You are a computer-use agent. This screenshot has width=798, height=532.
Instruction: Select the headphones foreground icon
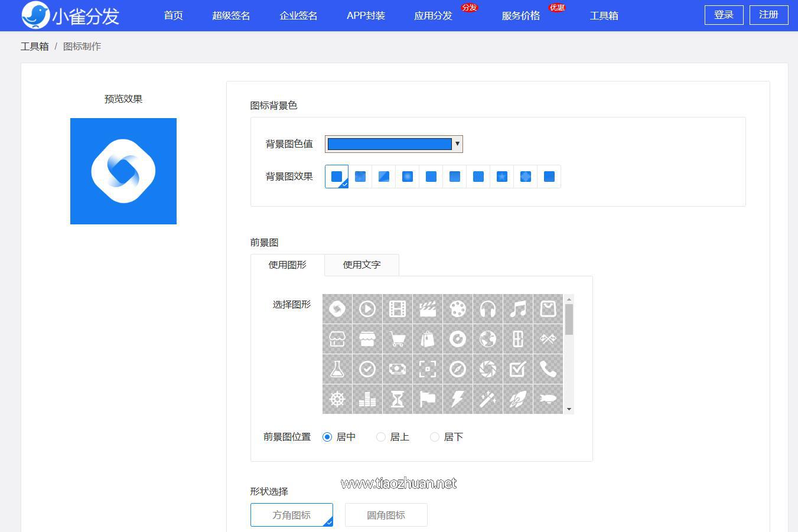pyautogui.click(x=488, y=309)
